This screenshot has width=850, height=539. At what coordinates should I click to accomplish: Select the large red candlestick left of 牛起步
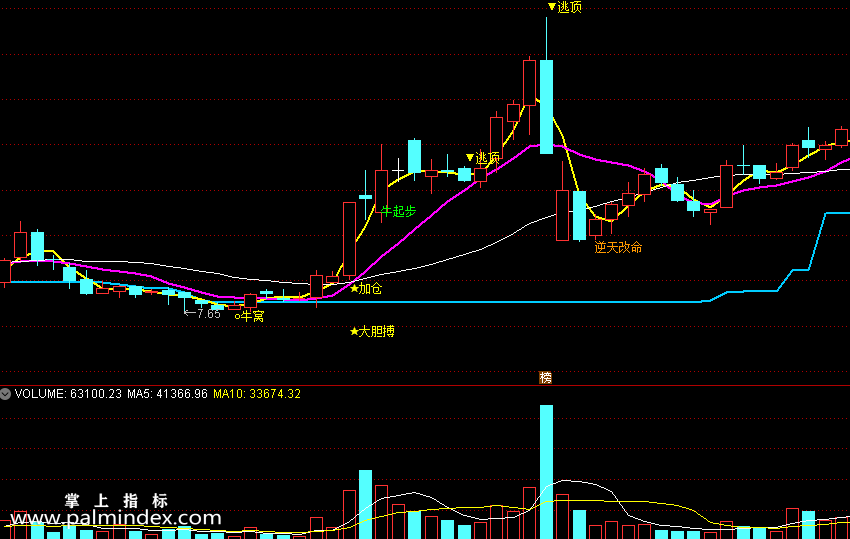(350, 239)
